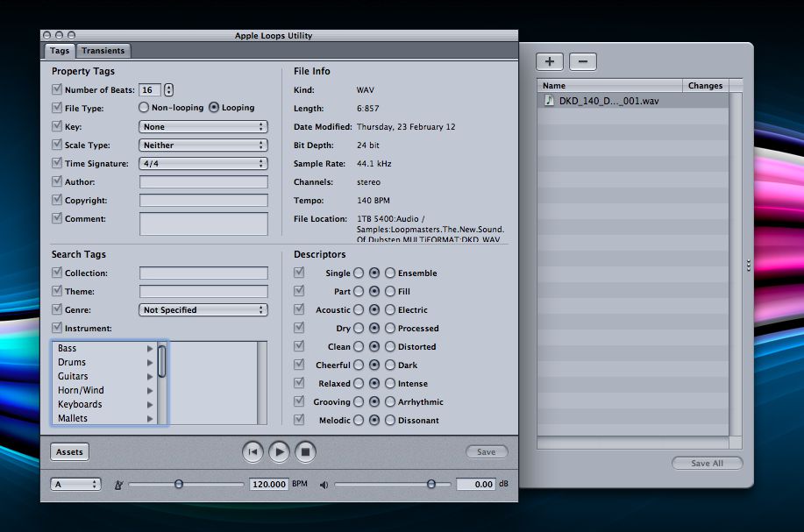
Task: Click the speaker volume icon
Action: pos(324,485)
